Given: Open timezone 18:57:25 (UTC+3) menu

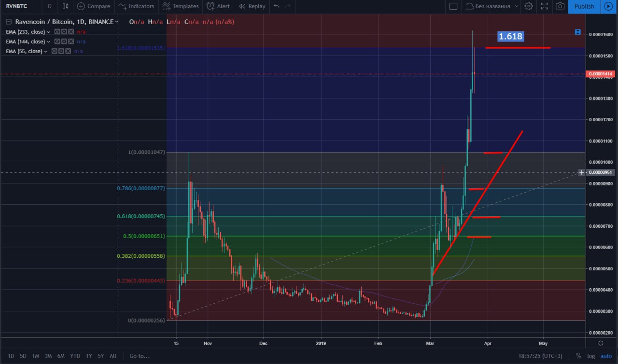Looking at the screenshot, I should [x=540, y=356].
